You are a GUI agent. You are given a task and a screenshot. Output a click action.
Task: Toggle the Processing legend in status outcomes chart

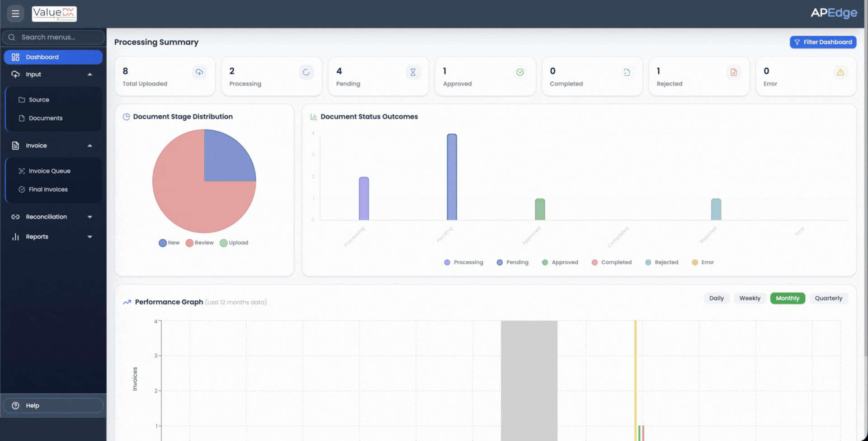[x=463, y=262]
